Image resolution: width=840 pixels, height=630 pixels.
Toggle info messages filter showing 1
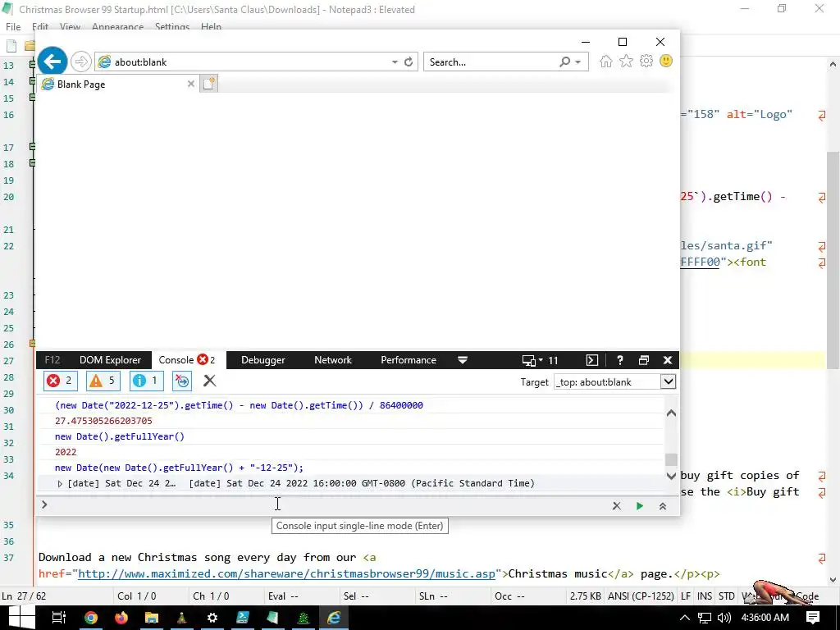pos(146,381)
